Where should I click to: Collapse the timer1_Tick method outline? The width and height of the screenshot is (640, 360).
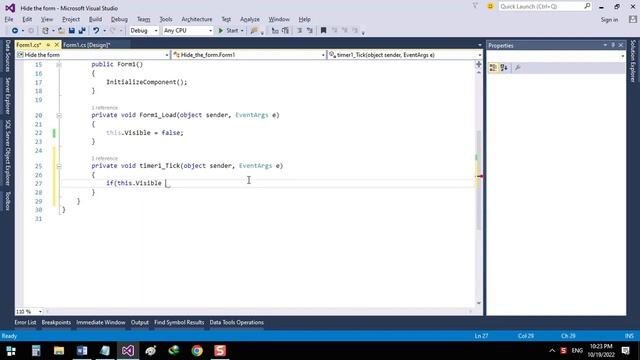point(59,166)
